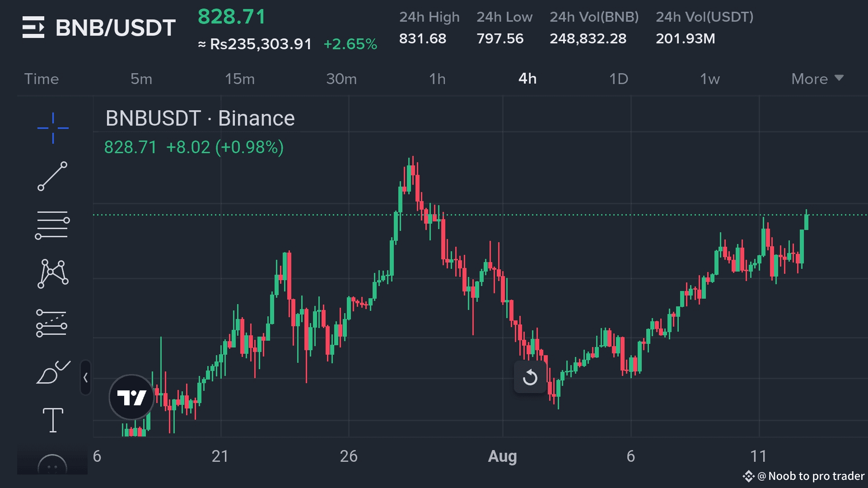Expand the More intervals dropdown
The height and width of the screenshot is (488, 868).
(817, 79)
